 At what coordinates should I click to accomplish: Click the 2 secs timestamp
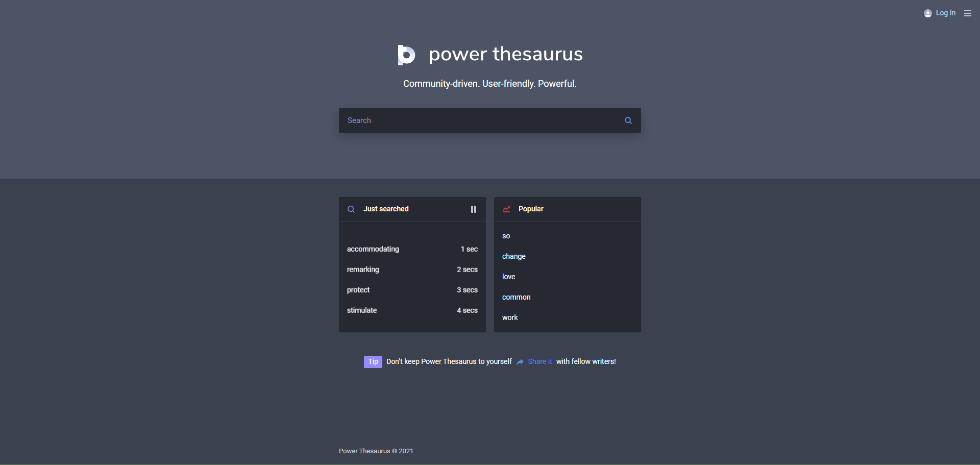coord(467,270)
